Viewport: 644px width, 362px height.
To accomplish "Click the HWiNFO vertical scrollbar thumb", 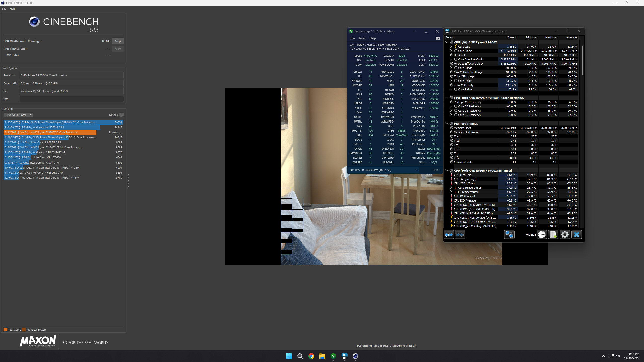I will click(x=582, y=60).
